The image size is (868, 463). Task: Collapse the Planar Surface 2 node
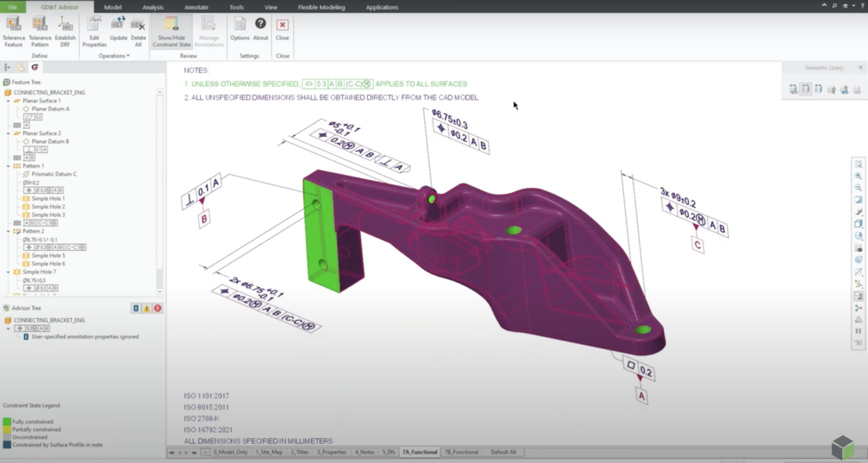[8, 133]
